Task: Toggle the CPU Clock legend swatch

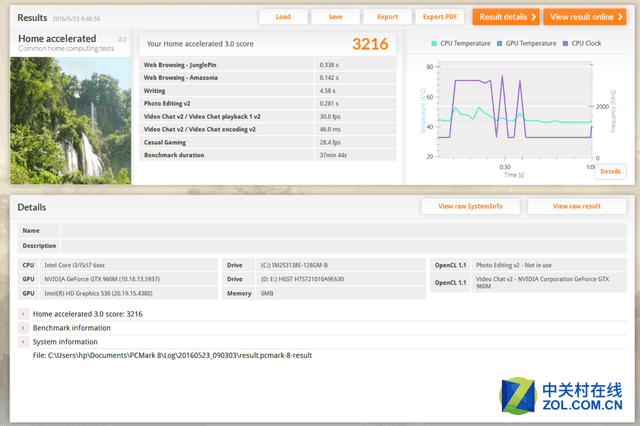Action: coord(565,44)
